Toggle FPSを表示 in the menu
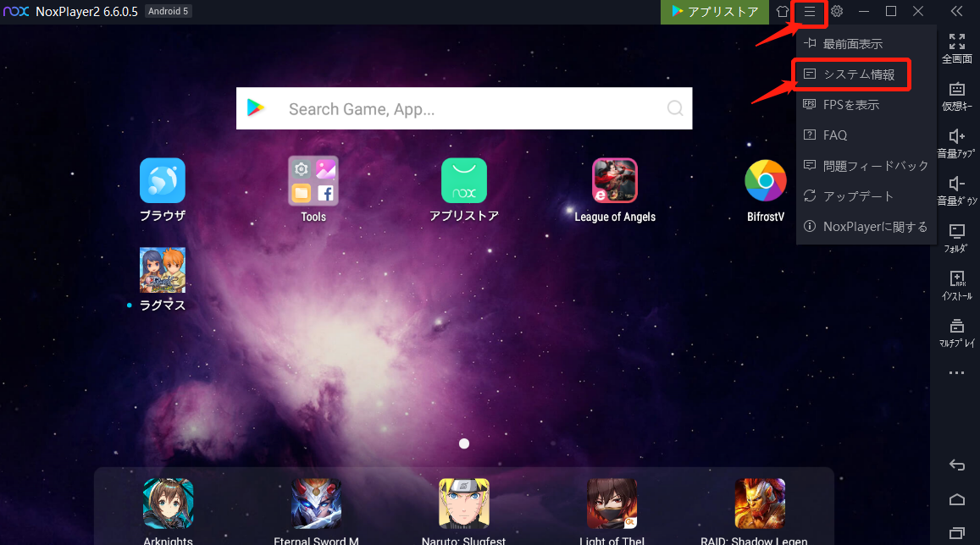The image size is (980, 545). point(850,105)
